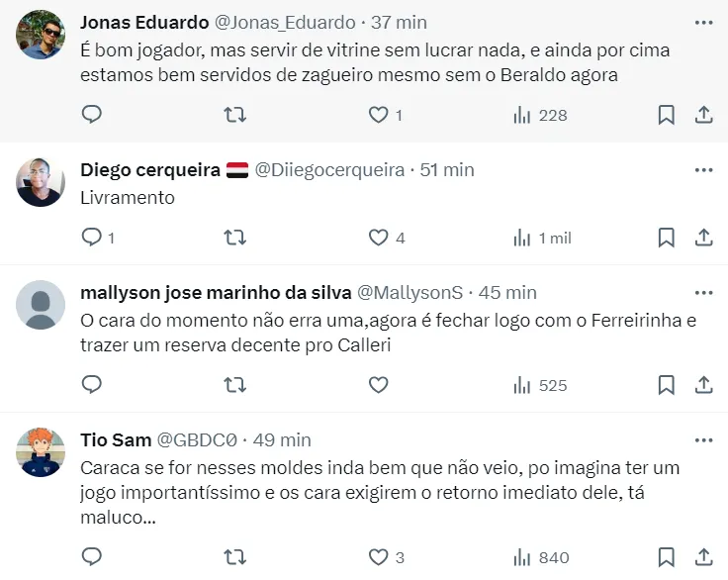Image resolution: width=728 pixels, height=580 pixels.
Task: Open Tio Sam's profile name link
Action: point(115,439)
